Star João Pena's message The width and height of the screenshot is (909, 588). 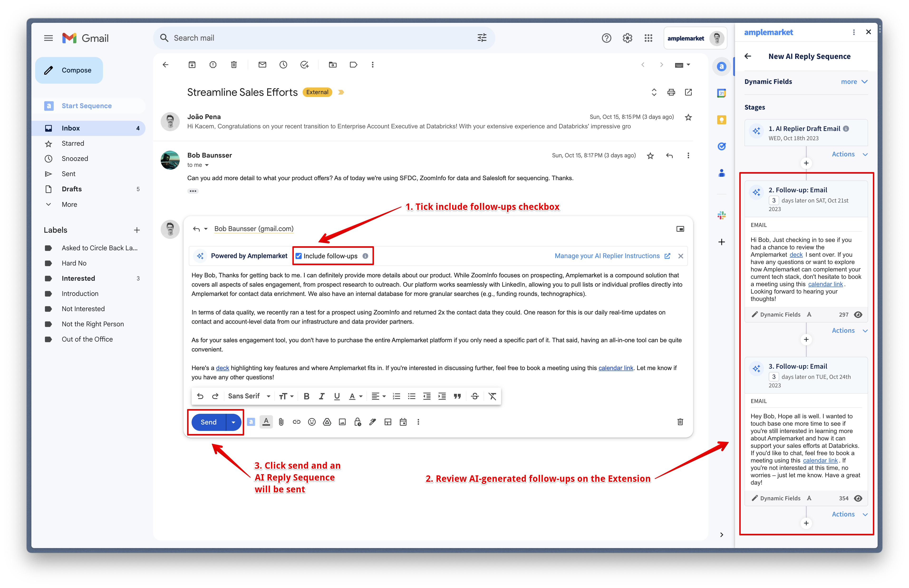(x=688, y=118)
